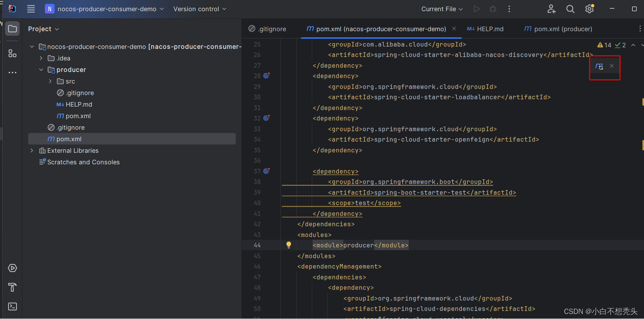Click gutter dependency icon on line 28
The height and width of the screenshot is (319, 644).
tap(266, 75)
